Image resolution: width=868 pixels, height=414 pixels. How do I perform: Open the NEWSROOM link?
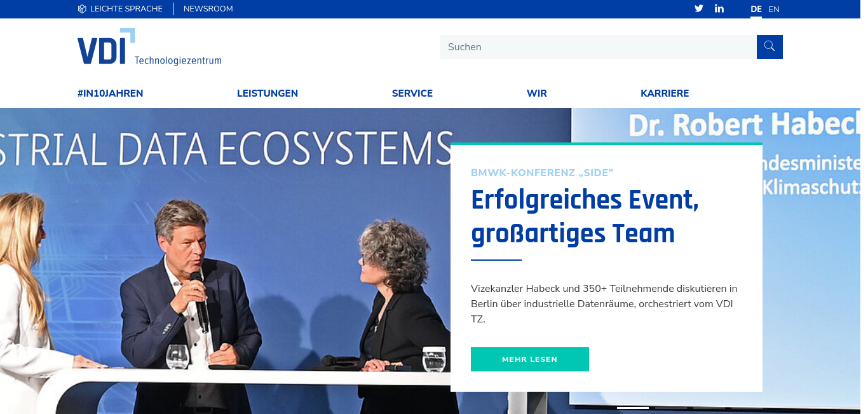click(x=208, y=9)
